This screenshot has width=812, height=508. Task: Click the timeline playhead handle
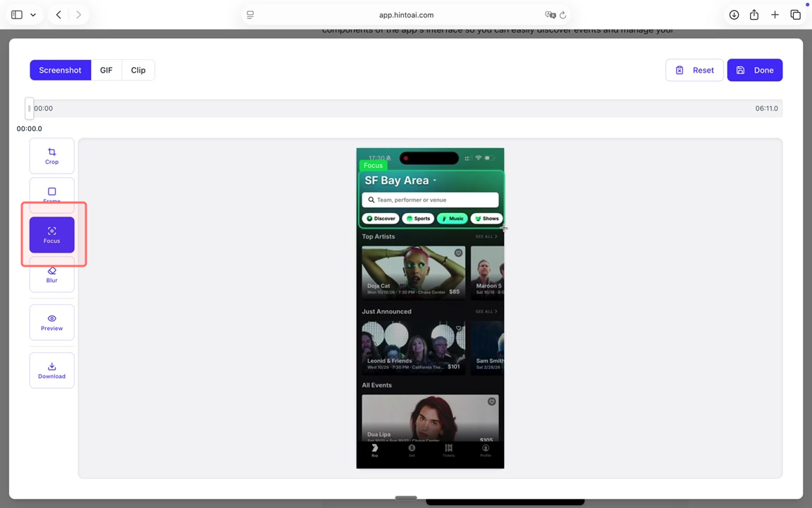pos(29,109)
